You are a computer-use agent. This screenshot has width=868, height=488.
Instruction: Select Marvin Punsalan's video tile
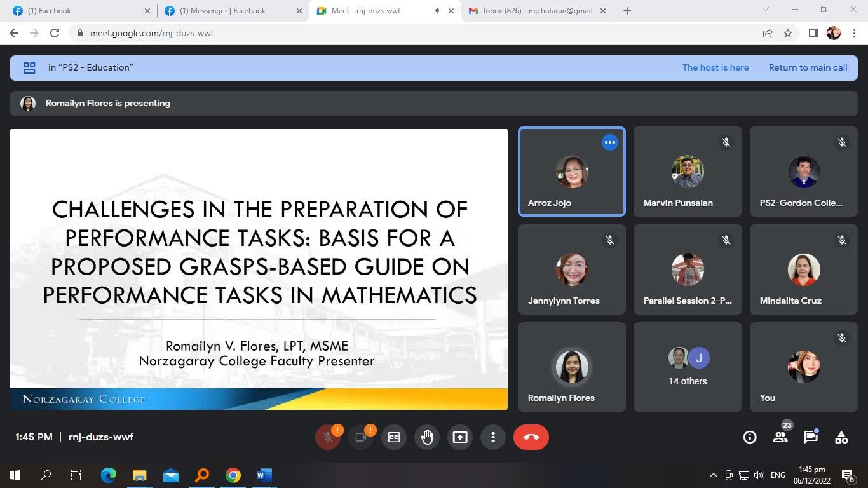coord(688,172)
